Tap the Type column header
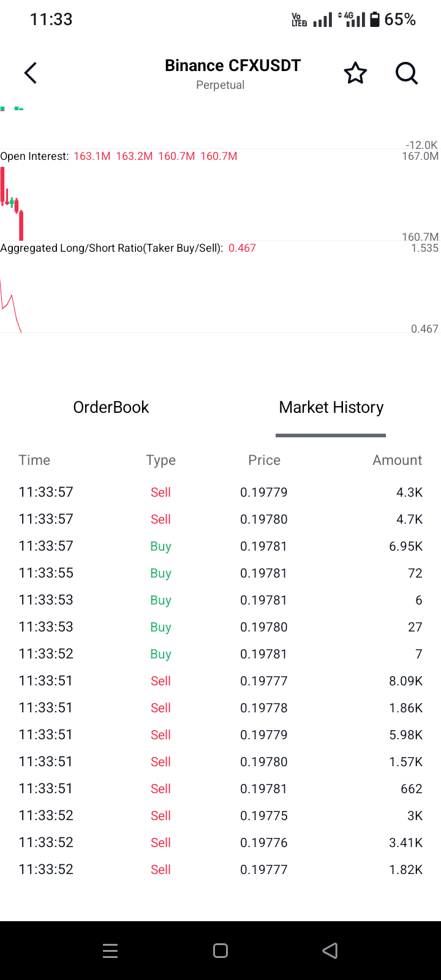The width and height of the screenshot is (441, 980). 160,460
